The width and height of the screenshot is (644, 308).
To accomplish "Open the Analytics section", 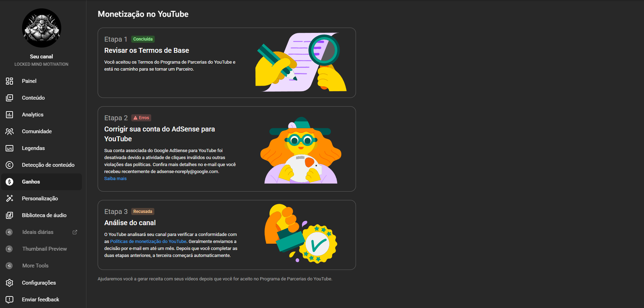I will coord(42,115).
